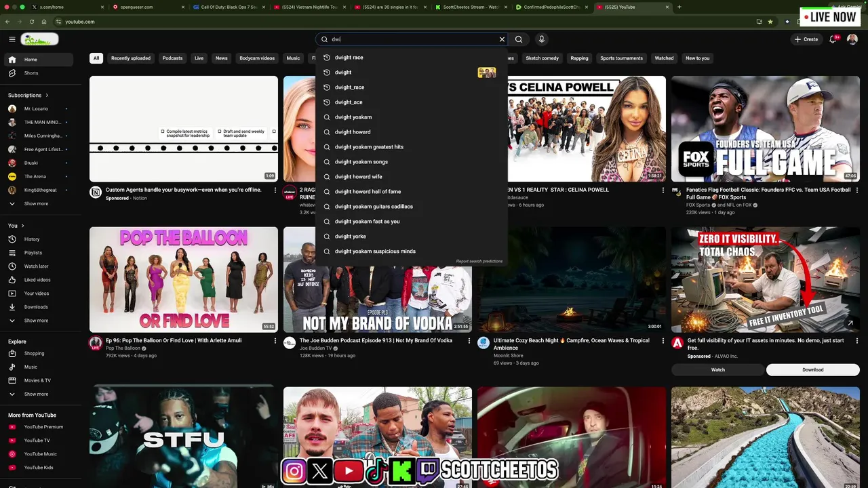Expand Subscriptions section chevron
Screen dimensions: 868x488
[x=47, y=96]
